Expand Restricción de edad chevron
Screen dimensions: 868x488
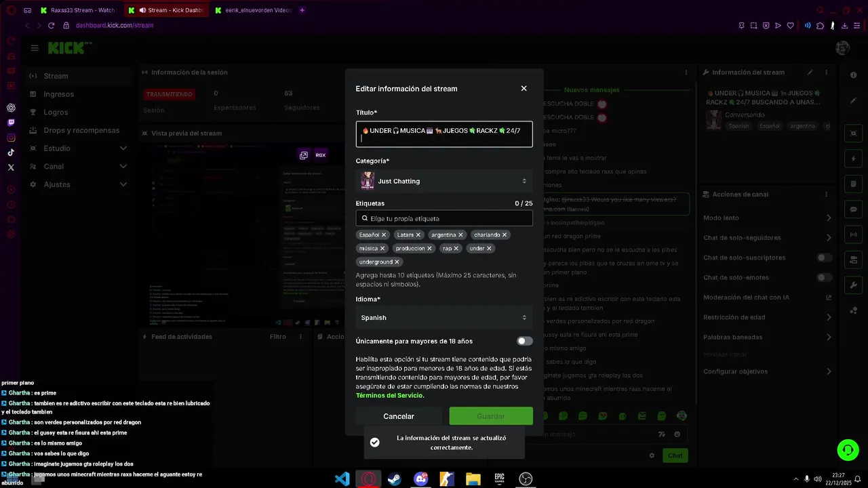click(x=829, y=317)
